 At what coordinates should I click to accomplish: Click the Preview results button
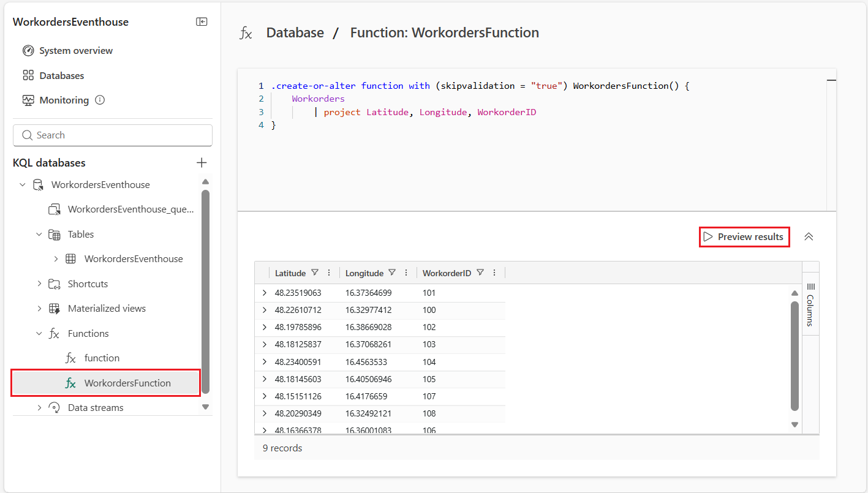click(744, 236)
